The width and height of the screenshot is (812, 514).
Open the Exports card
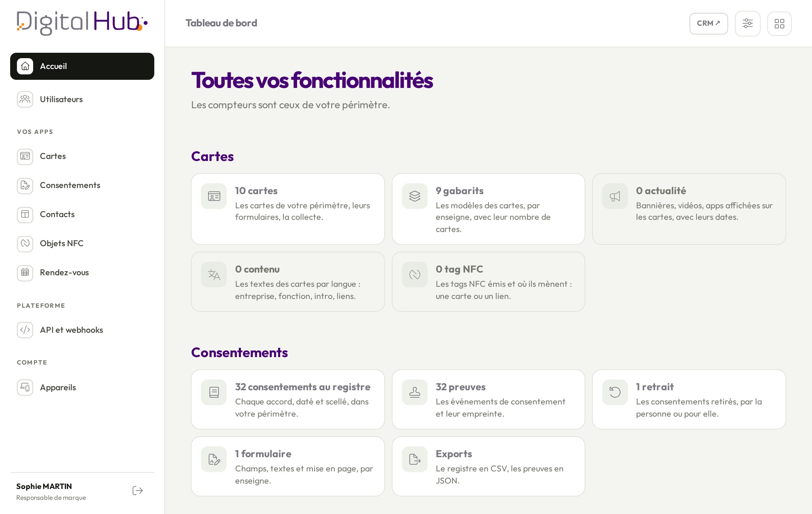(x=488, y=466)
